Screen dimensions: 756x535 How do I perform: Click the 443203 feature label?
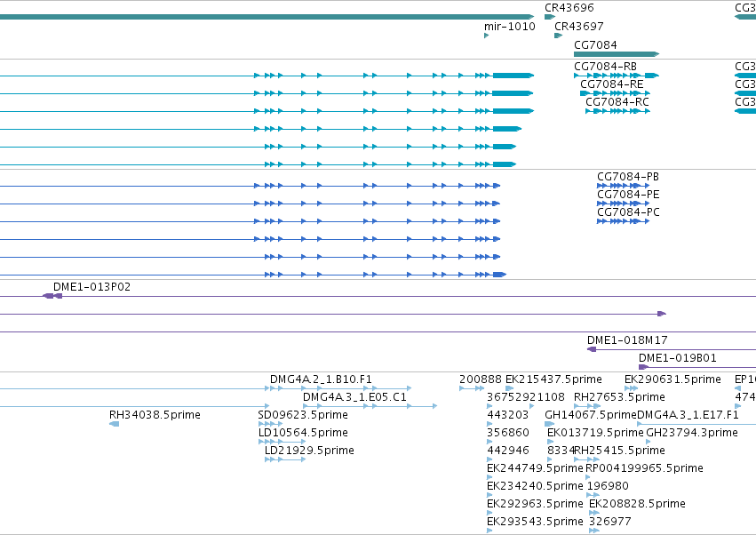(507, 415)
